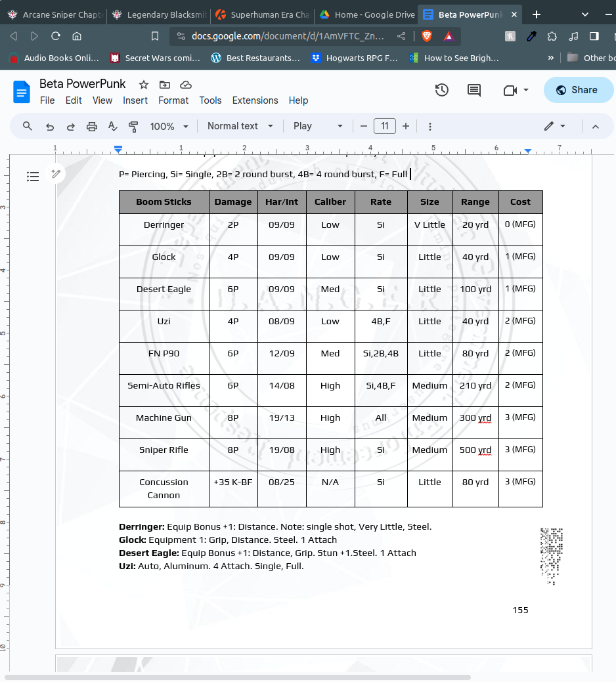Open the browser tab search dropdown
This screenshot has height=682, width=616.
coord(584,14)
